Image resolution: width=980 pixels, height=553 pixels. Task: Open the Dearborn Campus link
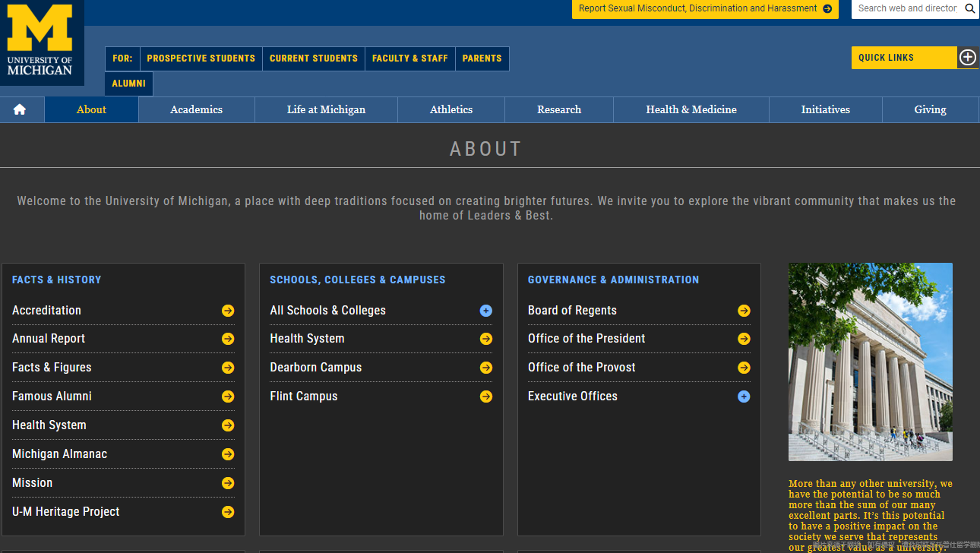tap(316, 368)
